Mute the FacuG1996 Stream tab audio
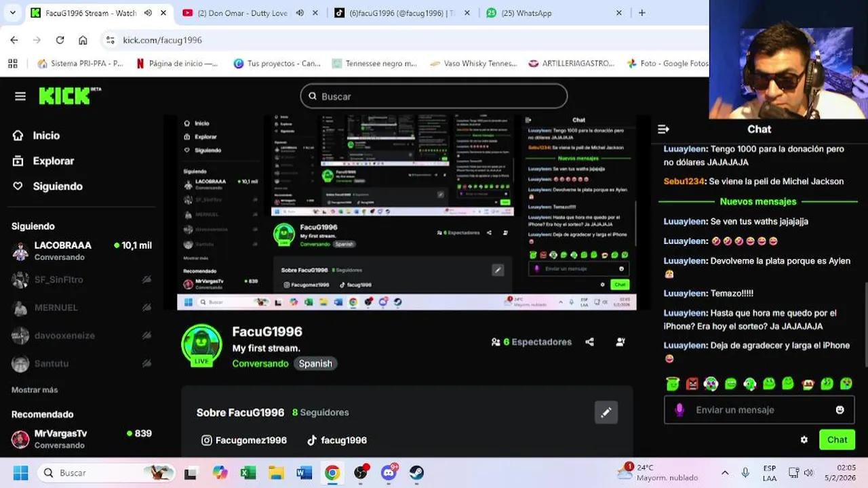The width and height of the screenshot is (868, 488). coord(148,13)
